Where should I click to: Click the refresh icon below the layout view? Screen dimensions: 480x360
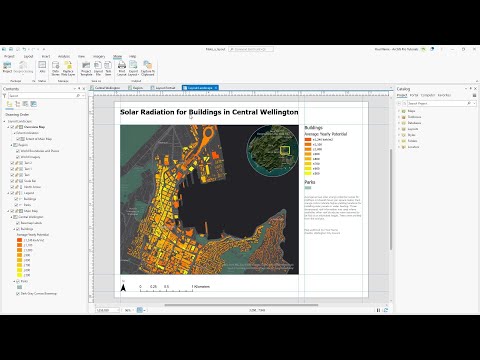pos(386,310)
